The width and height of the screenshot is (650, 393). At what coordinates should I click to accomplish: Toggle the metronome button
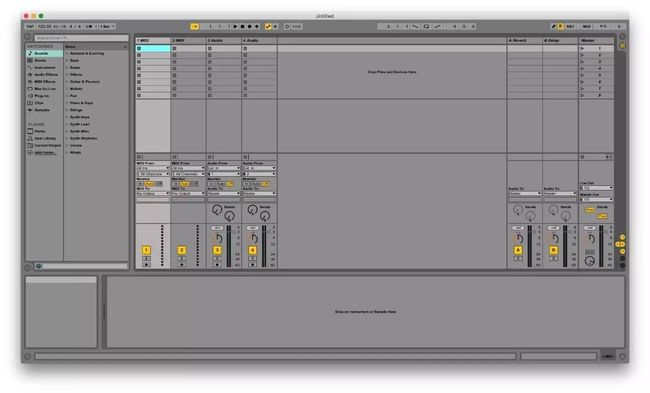coord(89,27)
